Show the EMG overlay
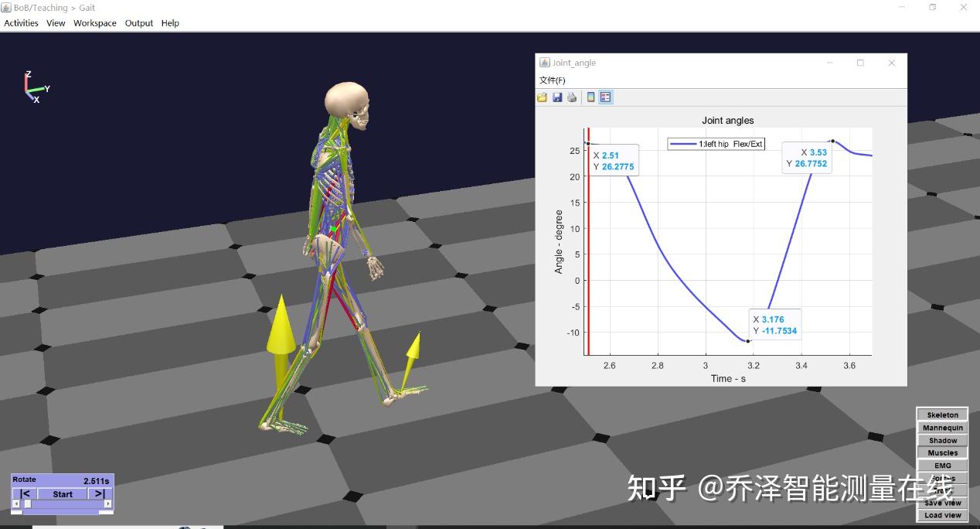 [941, 465]
